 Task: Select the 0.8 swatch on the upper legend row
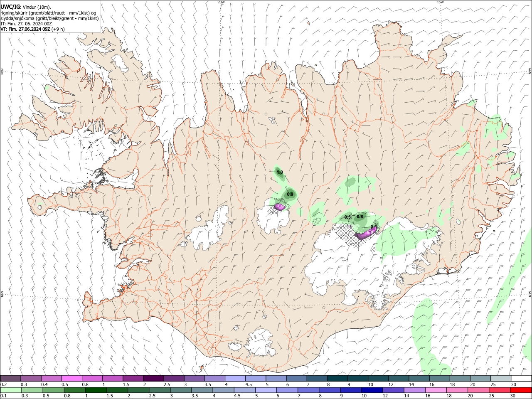[92, 378]
